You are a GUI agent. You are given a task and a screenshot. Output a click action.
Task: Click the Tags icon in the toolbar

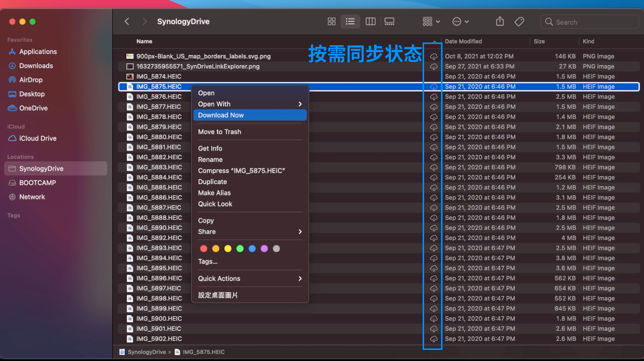tap(519, 21)
